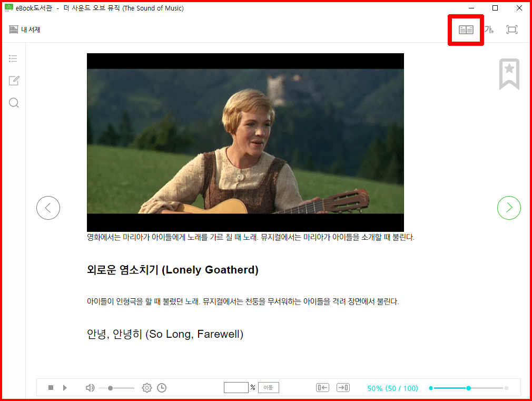Click the Sound of Music movie still image
This screenshot has height=401, width=532.
[245, 142]
